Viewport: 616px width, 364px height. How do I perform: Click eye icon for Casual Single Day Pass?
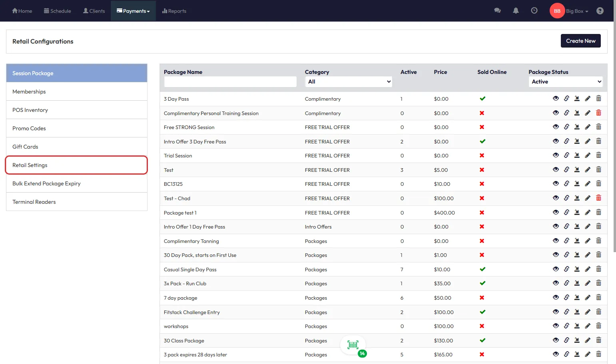click(556, 269)
